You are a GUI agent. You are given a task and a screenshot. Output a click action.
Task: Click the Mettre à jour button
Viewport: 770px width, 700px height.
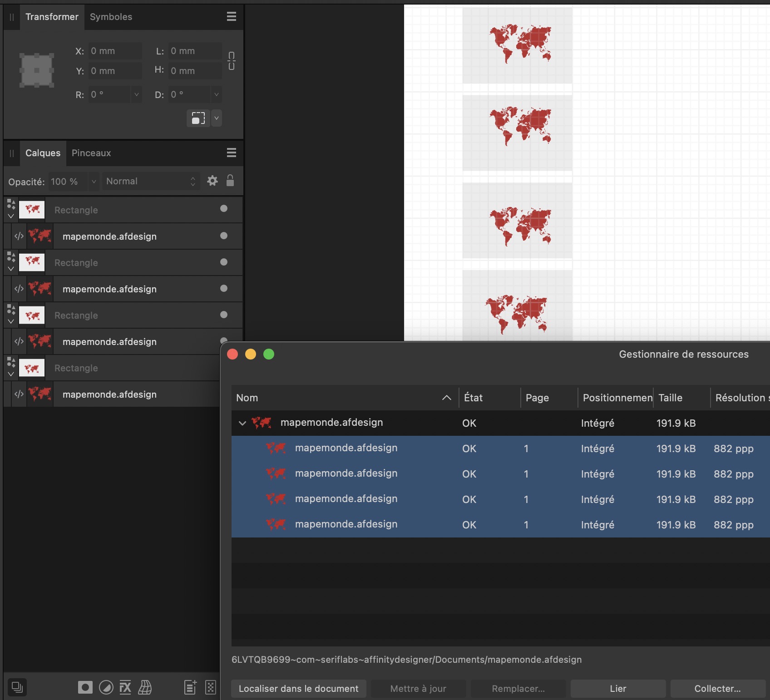coord(419,689)
